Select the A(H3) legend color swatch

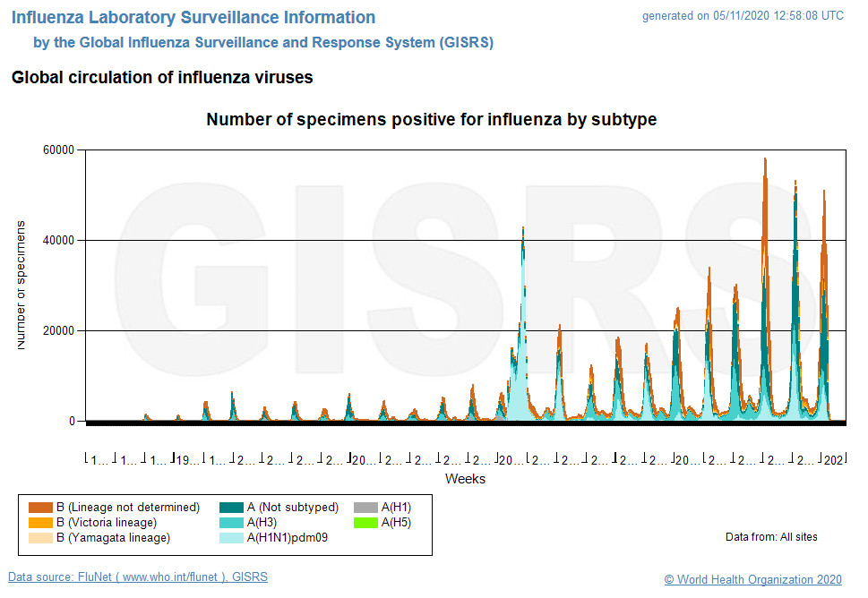[x=232, y=523]
